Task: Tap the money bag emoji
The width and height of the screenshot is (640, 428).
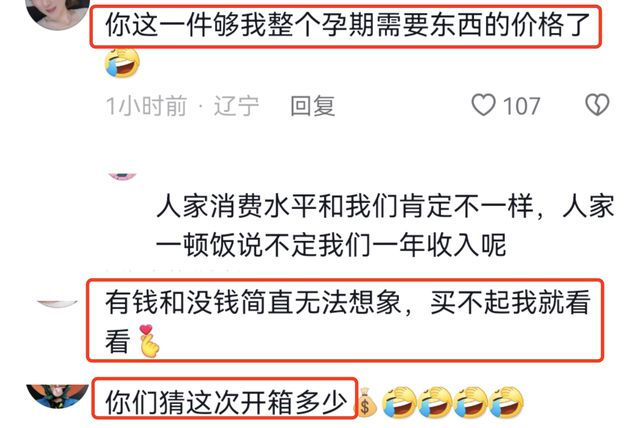Action: click(x=365, y=403)
